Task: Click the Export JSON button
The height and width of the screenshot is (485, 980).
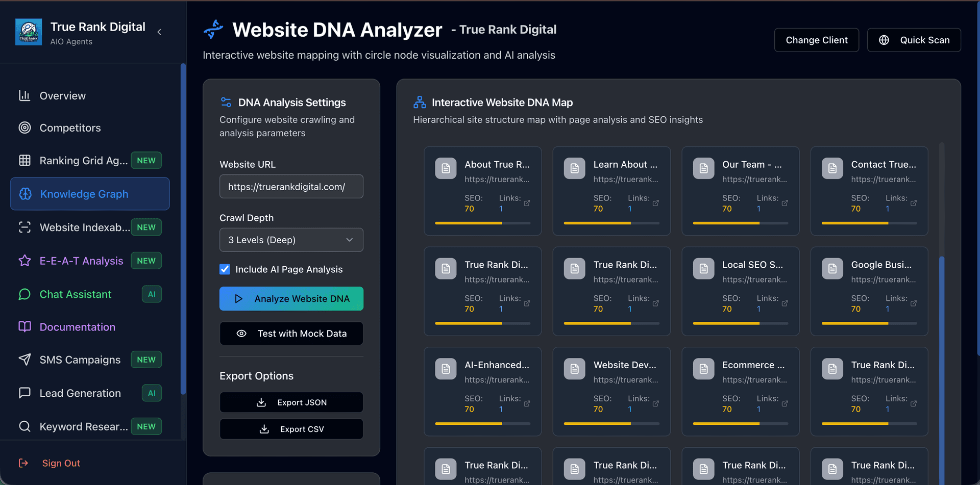Action: click(x=291, y=402)
